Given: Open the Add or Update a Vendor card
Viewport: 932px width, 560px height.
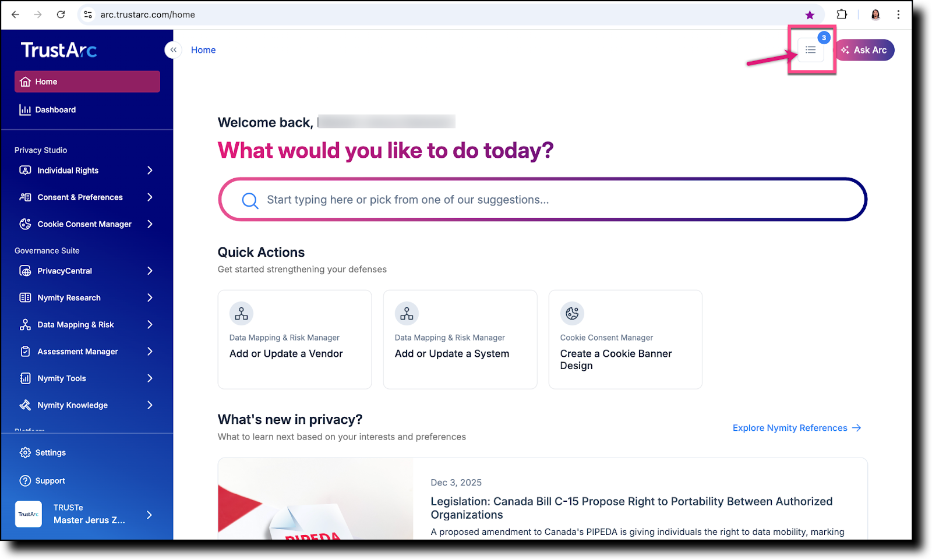Looking at the screenshot, I should (x=295, y=339).
